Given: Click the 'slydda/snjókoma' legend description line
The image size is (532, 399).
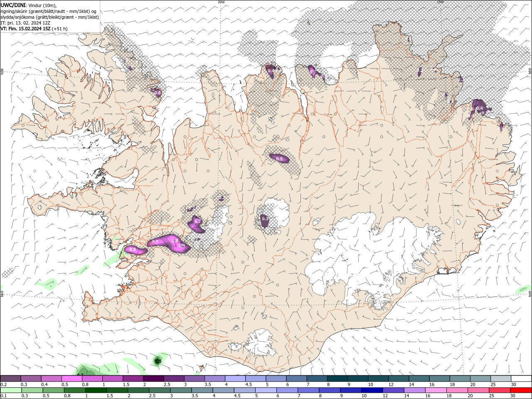Looking at the screenshot, I should [50, 17].
